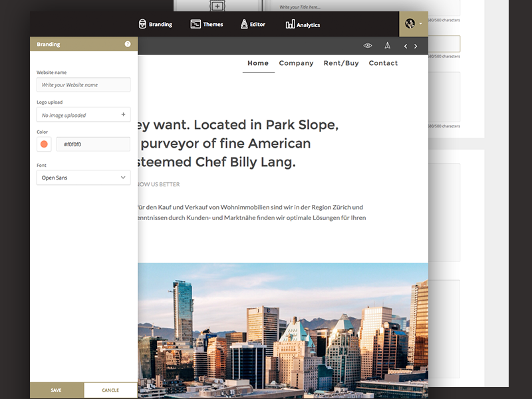Toggle site preview with the eye icon
Image resolution: width=532 pixels, height=399 pixels.
tap(367, 45)
